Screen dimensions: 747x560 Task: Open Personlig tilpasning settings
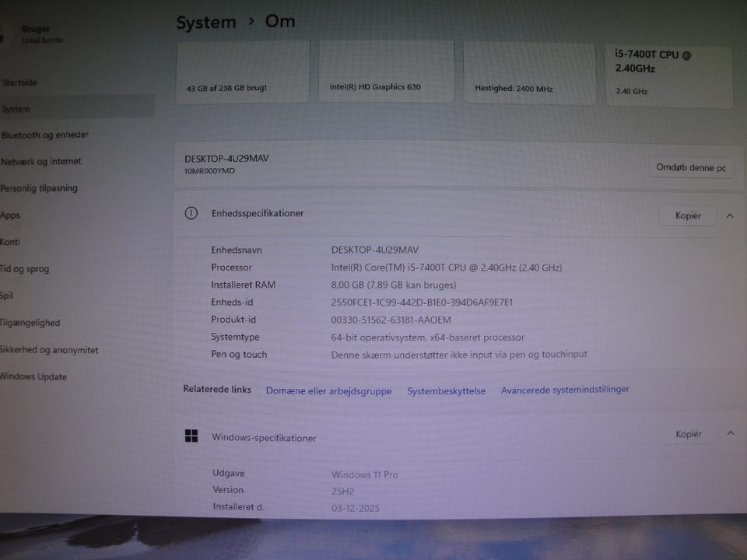(x=39, y=188)
